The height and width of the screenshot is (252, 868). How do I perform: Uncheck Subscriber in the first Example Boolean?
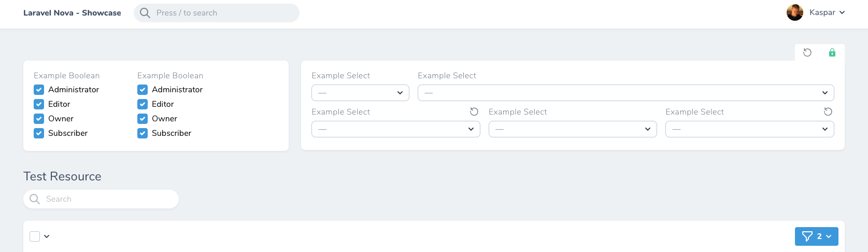click(39, 133)
